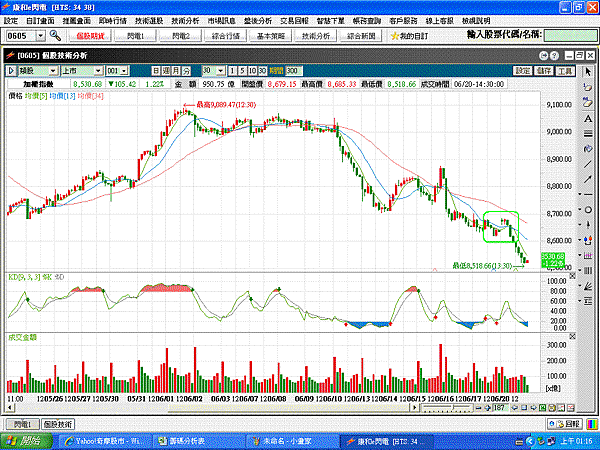Switch chart to daily (日) period
Viewport: 600px width, 450px height.
coord(156,71)
